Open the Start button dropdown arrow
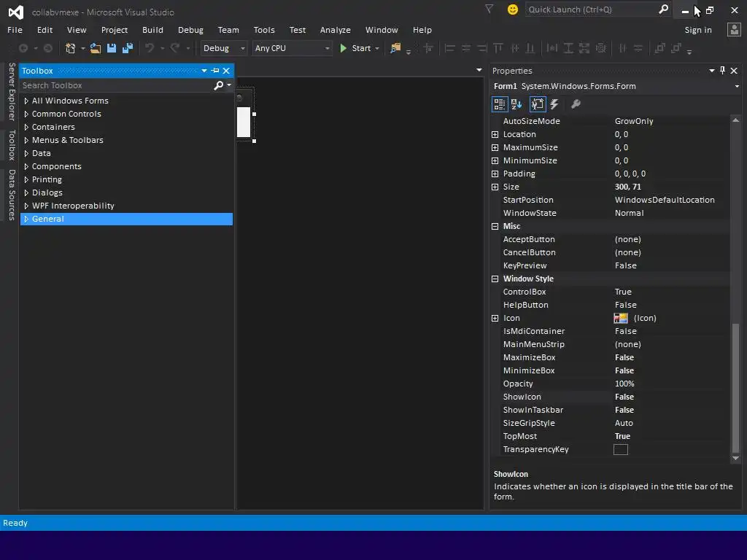This screenshot has height=560, width=747. pos(377,48)
